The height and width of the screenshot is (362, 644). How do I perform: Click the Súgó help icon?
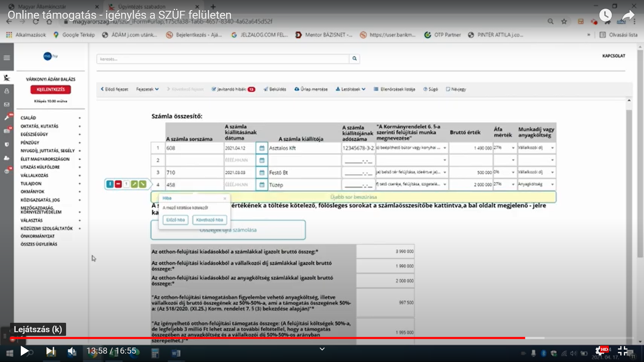click(x=425, y=89)
